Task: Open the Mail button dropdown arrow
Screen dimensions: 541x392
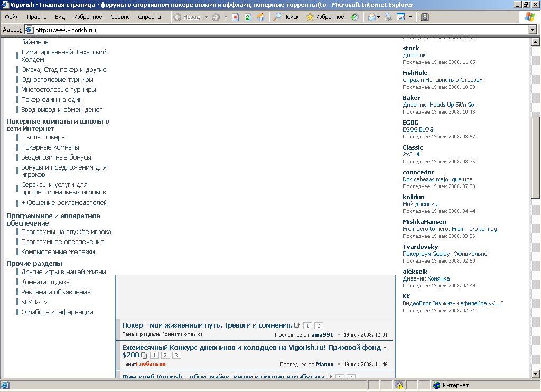Action: click(x=379, y=17)
